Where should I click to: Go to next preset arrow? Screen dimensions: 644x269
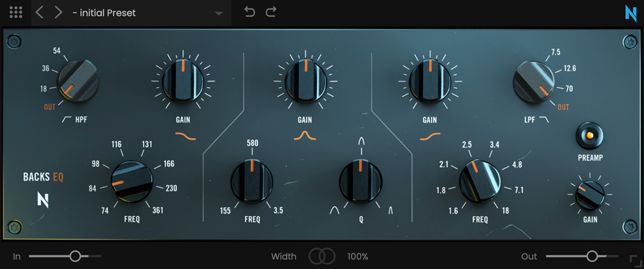coord(59,12)
